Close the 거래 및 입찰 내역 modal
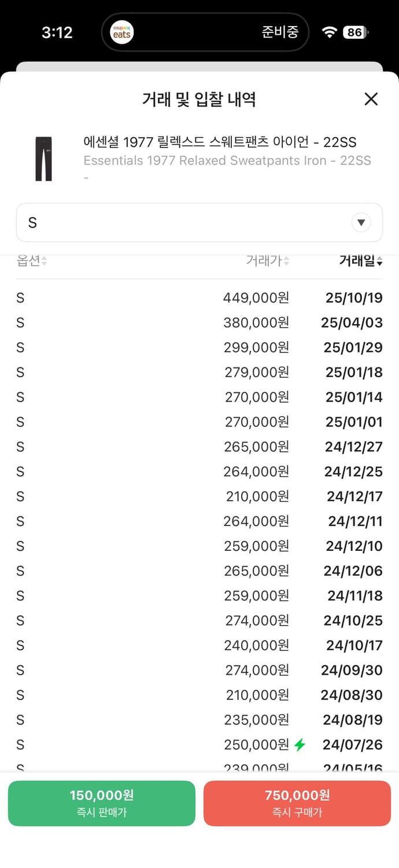 coord(371,99)
